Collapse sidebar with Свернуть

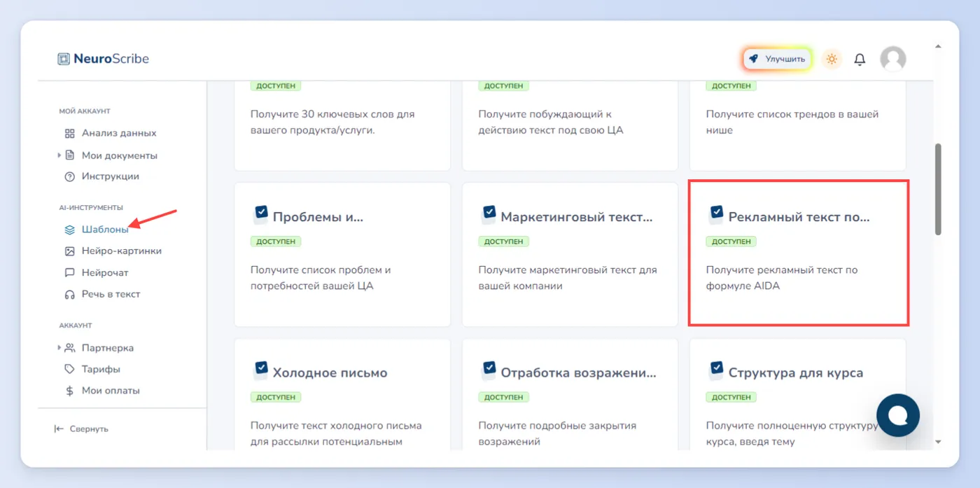[x=81, y=428]
